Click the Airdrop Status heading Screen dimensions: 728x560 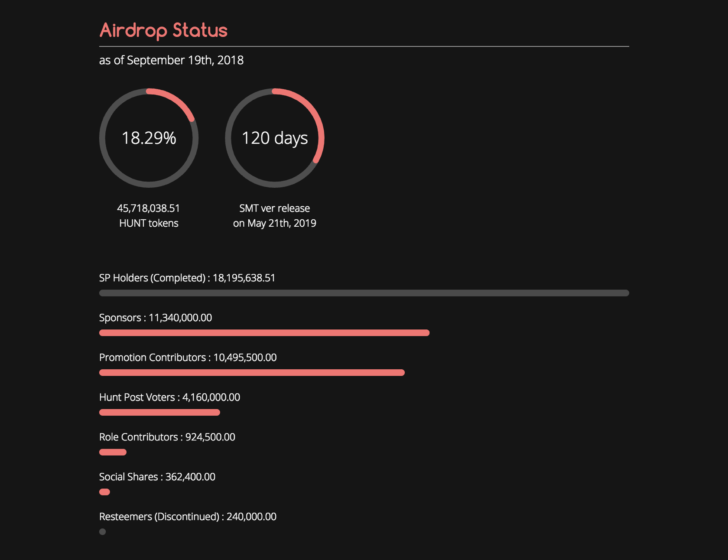click(163, 30)
